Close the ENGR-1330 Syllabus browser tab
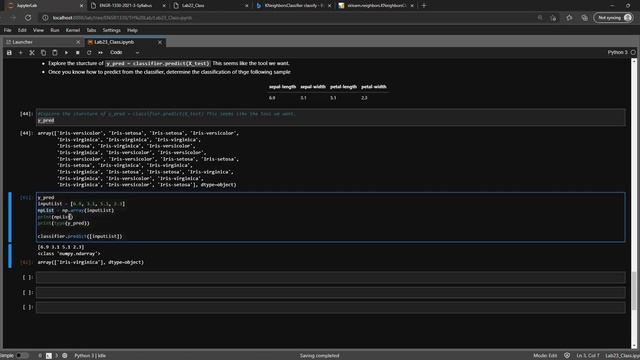Image resolution: width=640 pixels, height=360 pixels. coord(164,6)
